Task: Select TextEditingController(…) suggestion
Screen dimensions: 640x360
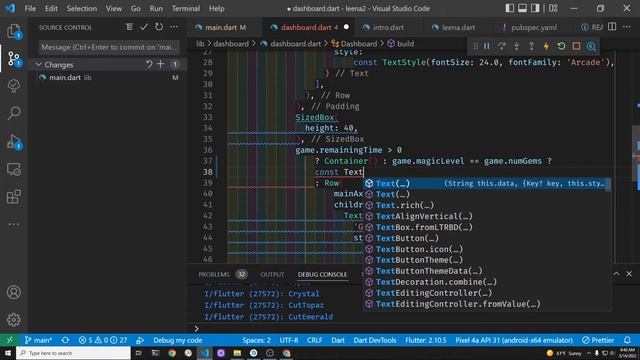Action: [x=487, y=293]
